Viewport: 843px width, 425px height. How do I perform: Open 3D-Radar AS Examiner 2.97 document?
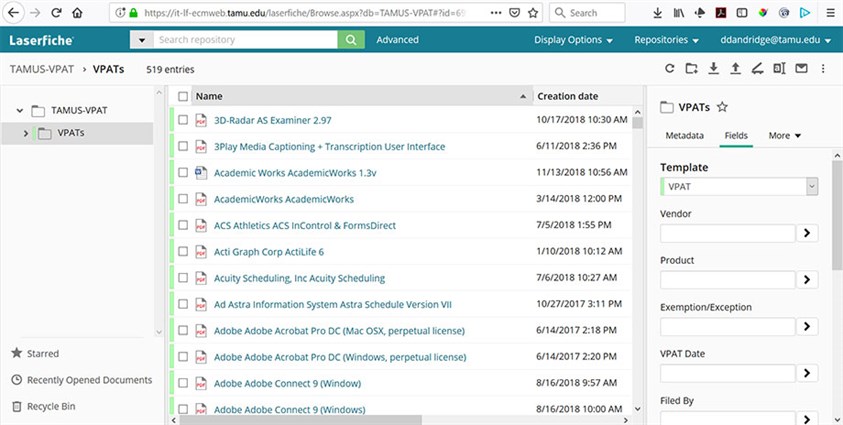pos(273,120)
